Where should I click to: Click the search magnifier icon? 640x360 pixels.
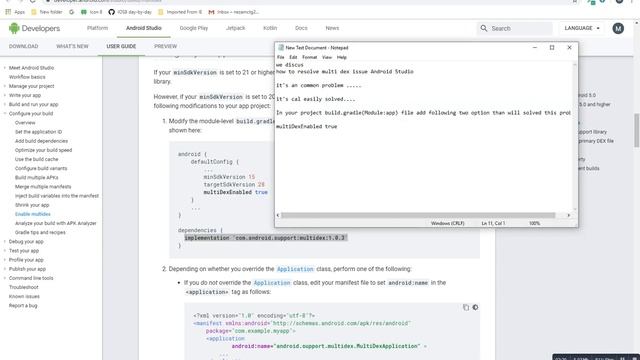pyautogui.click(x=484, y=28)
